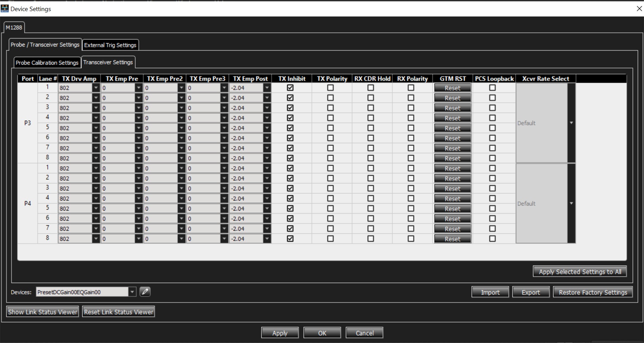
Task: Expand the Devices preset dropdown
Action: click(132, 292)
